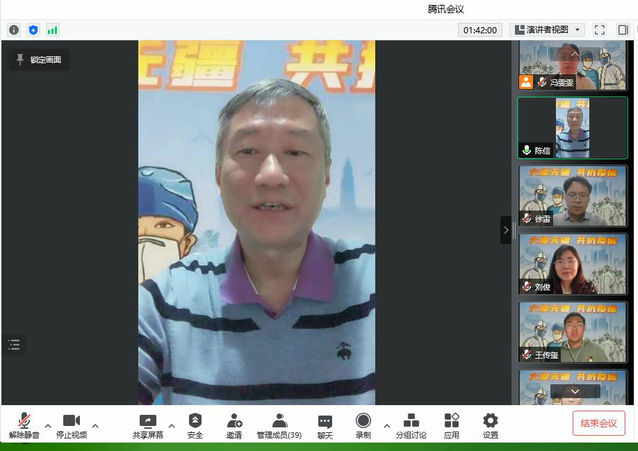
Task: Start recording with 录制 button
Action: click(x=363, y=425)
